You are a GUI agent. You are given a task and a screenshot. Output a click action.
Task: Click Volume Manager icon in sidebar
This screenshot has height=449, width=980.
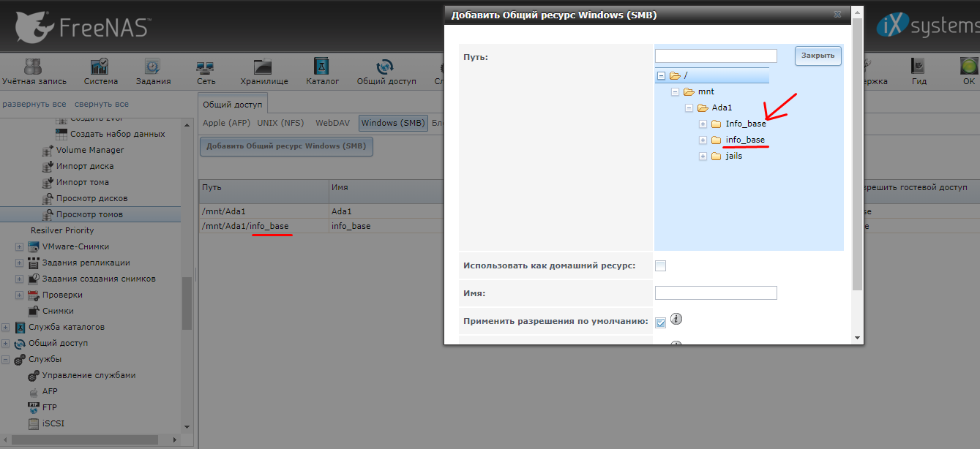(48, 150)
